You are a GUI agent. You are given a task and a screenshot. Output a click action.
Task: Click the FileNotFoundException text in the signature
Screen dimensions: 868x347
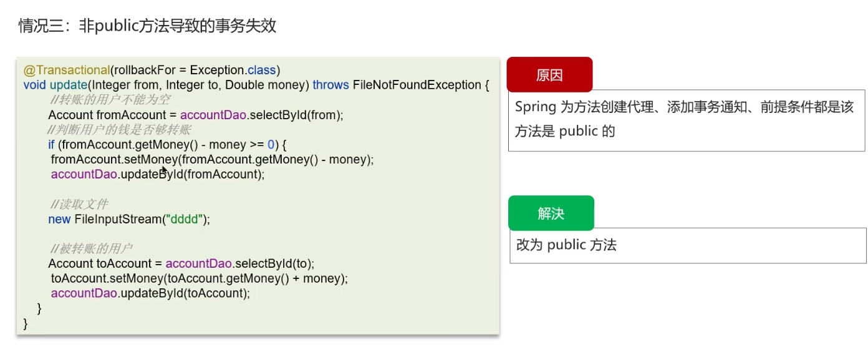point(416,85)
